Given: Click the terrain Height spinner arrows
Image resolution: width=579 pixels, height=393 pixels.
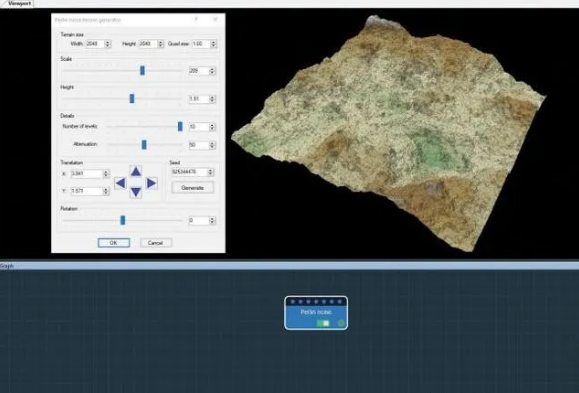Looking at the screenshot, I should [x=161, y=44].
